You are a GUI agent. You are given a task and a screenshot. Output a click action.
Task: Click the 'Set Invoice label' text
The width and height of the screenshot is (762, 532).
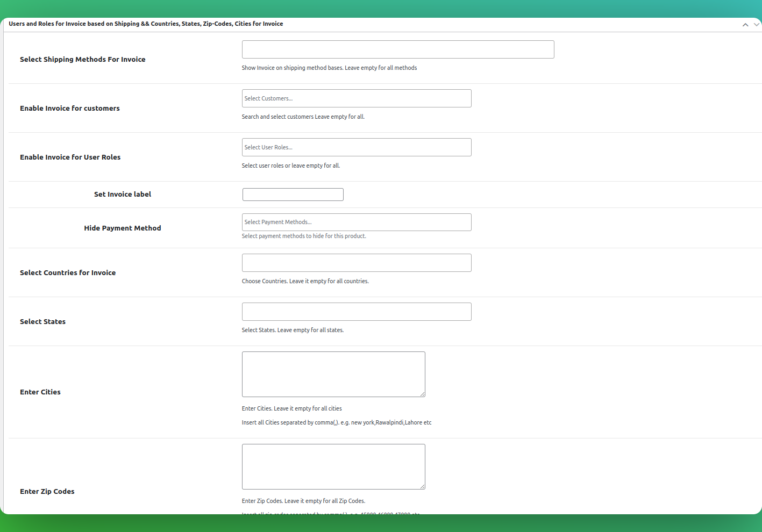coord(123,195)
